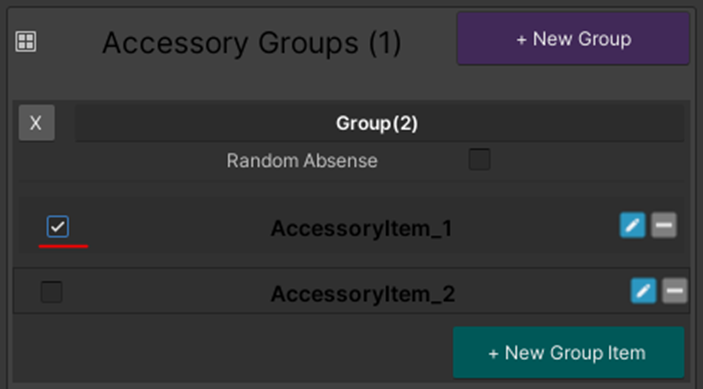Remove AccessoryItem_1 using its minus icon

pyautogui.click(x=664, y=225)
